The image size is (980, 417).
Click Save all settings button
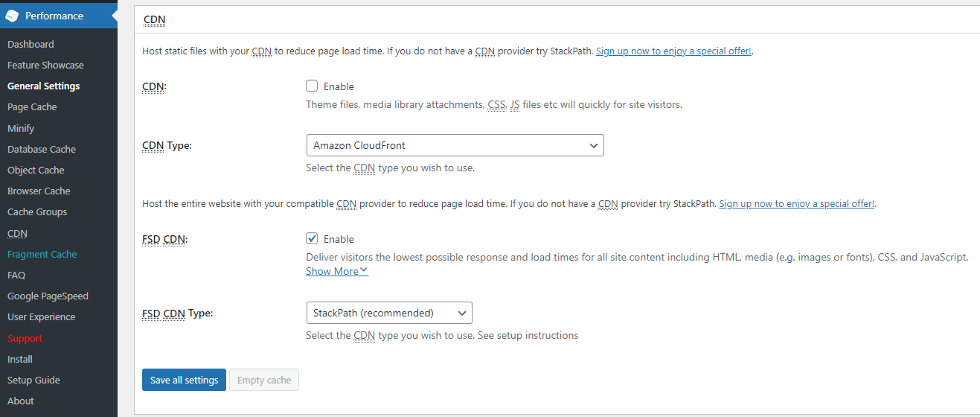click(x=184, y=380)
